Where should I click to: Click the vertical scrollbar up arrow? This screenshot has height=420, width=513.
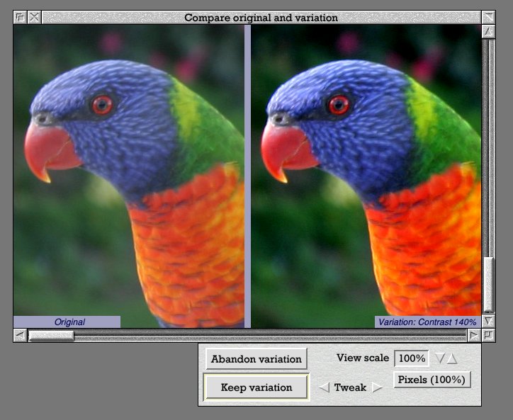(x=488, y=32)
